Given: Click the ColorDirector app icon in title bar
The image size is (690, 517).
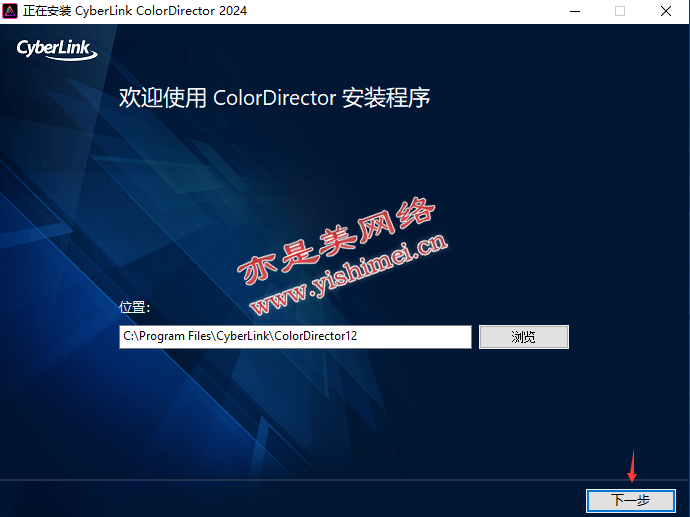Looking at the screenshot, I should point(10,11).
